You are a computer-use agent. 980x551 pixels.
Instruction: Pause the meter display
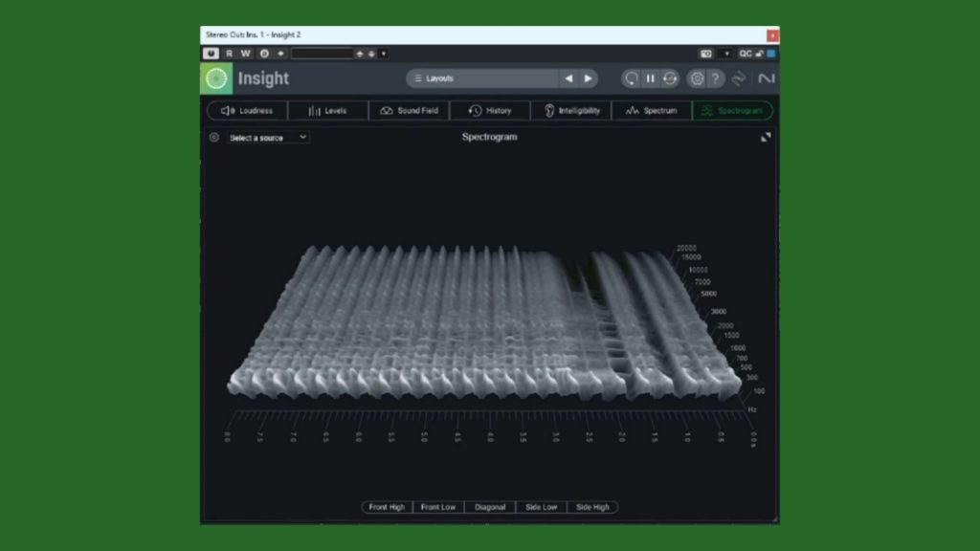click(x=650, y=78)
